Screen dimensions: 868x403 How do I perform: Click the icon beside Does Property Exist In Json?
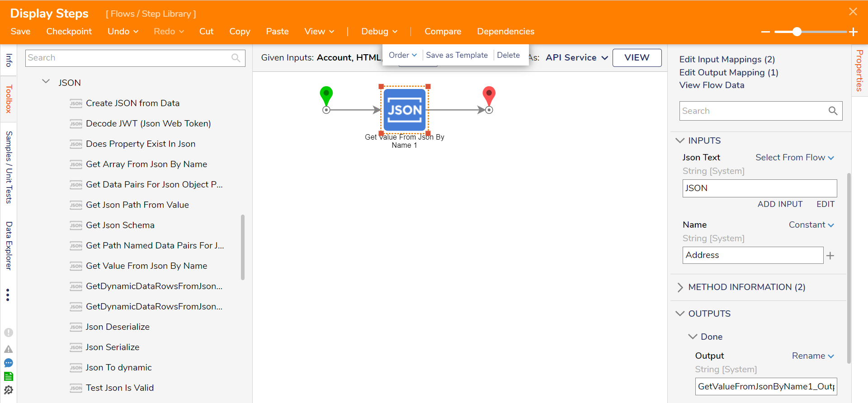[76, 144]
